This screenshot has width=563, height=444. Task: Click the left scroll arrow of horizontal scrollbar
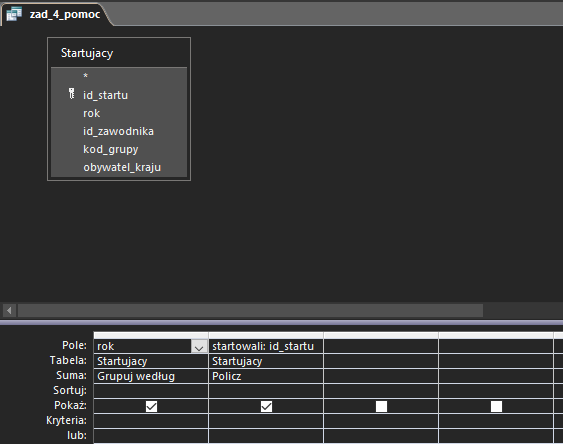9,310
